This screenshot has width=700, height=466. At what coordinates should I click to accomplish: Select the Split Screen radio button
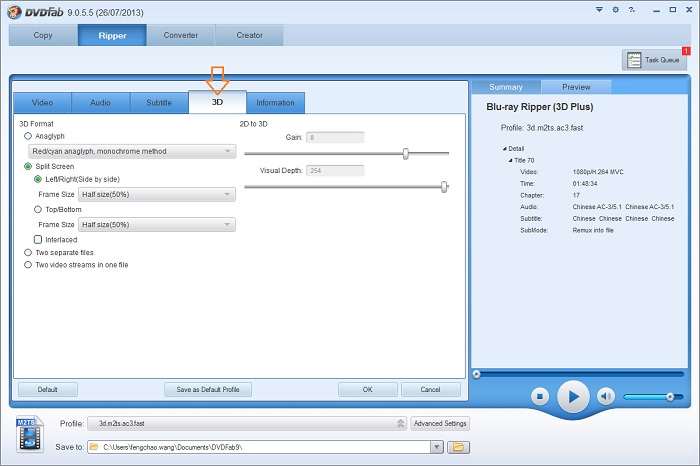(28, 166)
